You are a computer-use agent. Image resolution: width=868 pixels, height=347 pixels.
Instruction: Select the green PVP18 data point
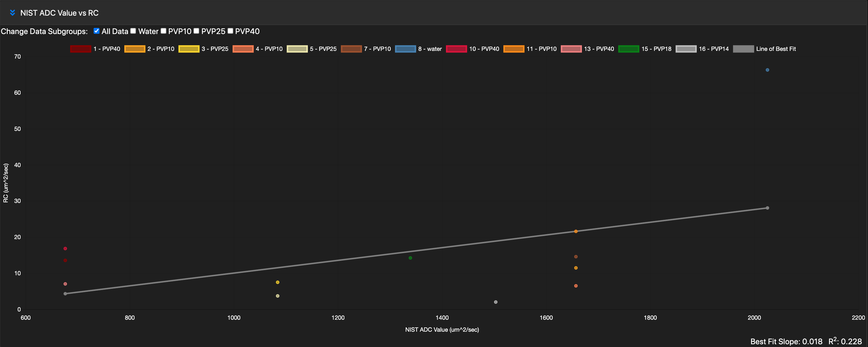coord(410,258)
